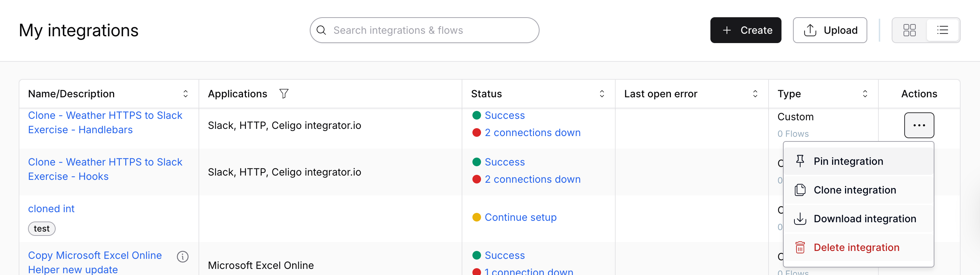Viewport: 980px width, 275px height.
Task: Click Continue setup for cloned int
Action: pyautogui.click(x=520, y=217)
